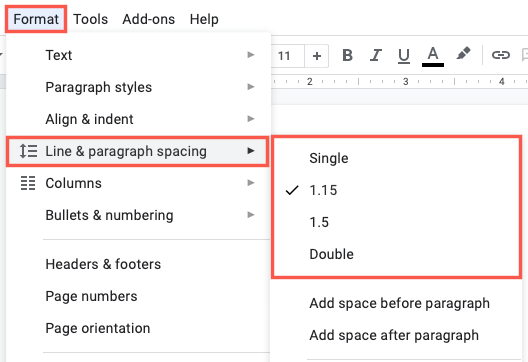The height and width of the screenshot is (362, 528).
Task: Open the Format menu
Action: point(36,19)
